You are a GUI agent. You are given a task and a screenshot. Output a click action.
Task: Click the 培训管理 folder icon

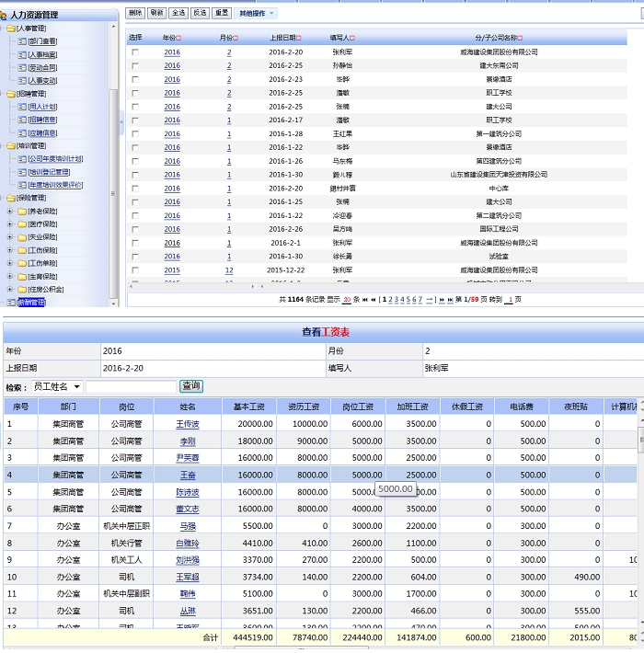[x=11, y=145]
